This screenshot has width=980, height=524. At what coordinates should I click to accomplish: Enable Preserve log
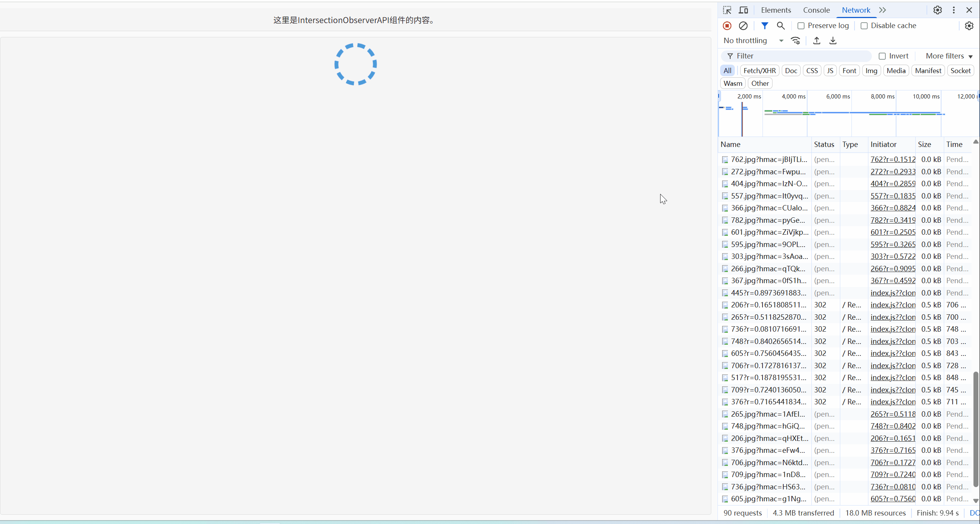tap(801, 25)
